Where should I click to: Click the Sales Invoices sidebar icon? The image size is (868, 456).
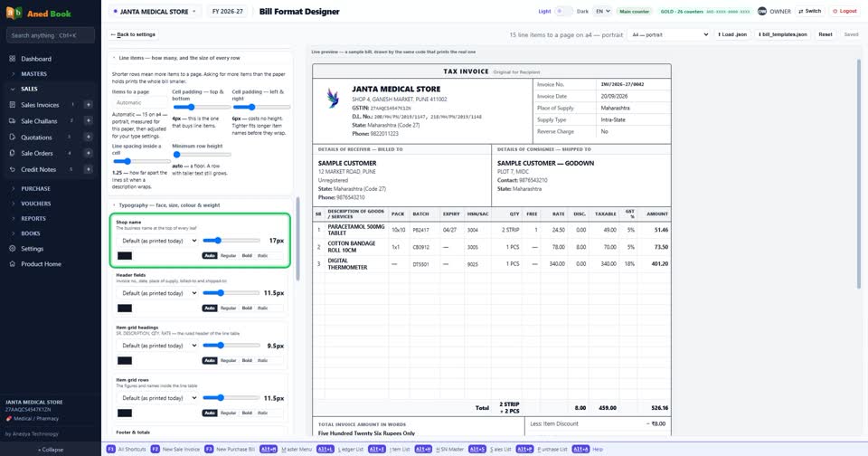[12, 105]
